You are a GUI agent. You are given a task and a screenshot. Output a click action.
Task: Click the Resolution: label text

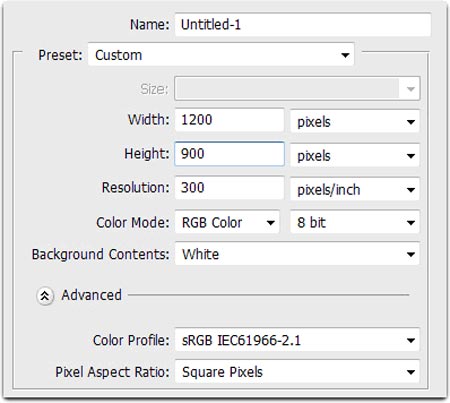[136, 187]
